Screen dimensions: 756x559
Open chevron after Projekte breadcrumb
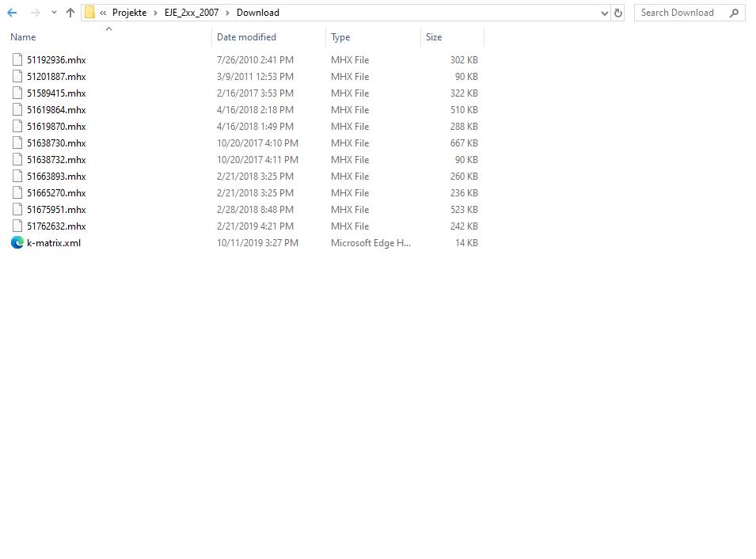pos(156,13)
